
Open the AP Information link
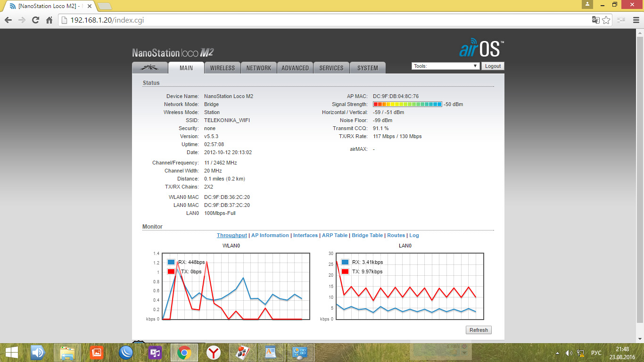tap(270, 235)
